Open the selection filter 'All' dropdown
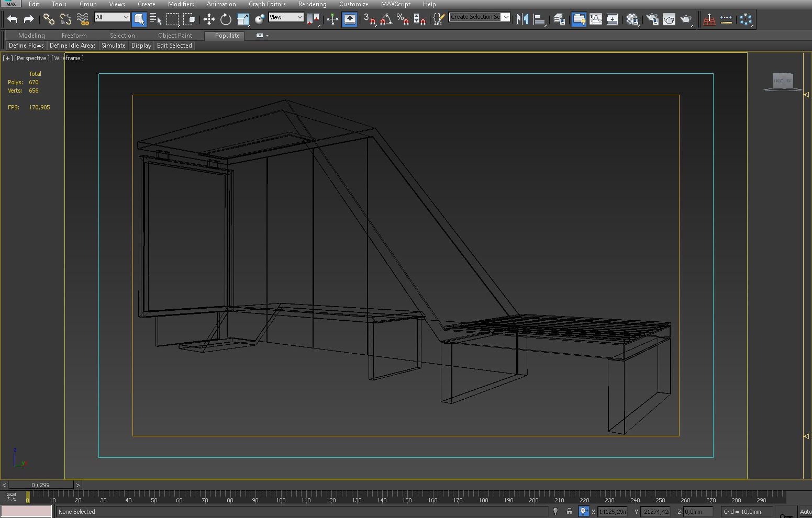This screenshot has width=812, height=518. [112, 17]
